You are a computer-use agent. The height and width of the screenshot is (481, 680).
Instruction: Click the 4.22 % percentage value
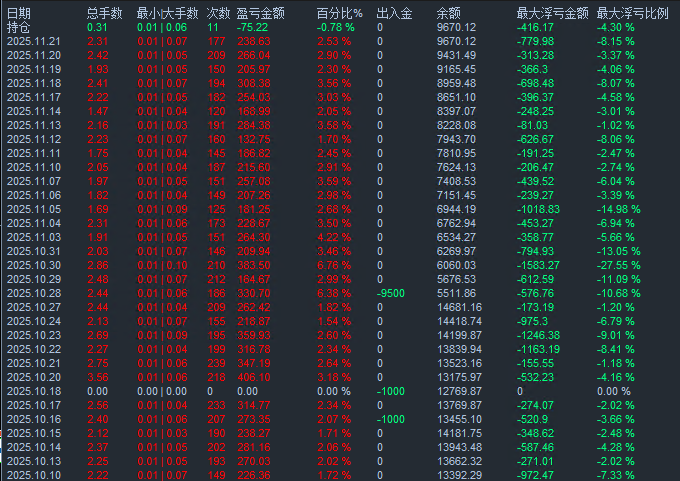click(334, 237)
